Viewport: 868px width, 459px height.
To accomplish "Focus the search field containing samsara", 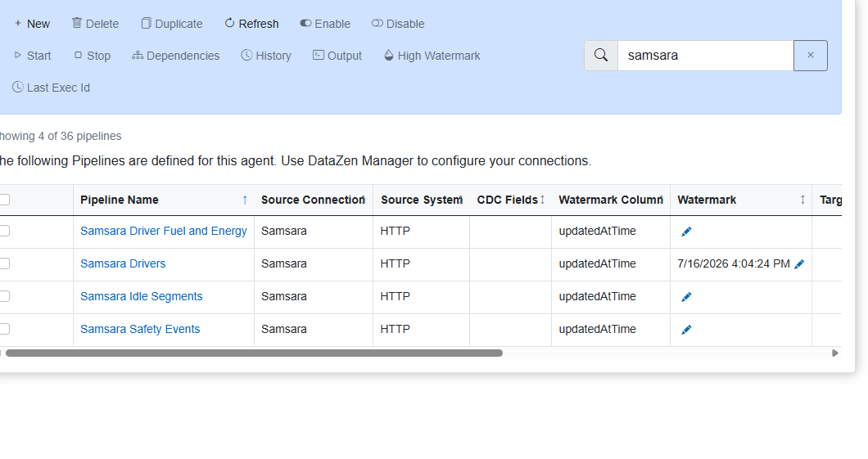I will (x=706, y=56).
